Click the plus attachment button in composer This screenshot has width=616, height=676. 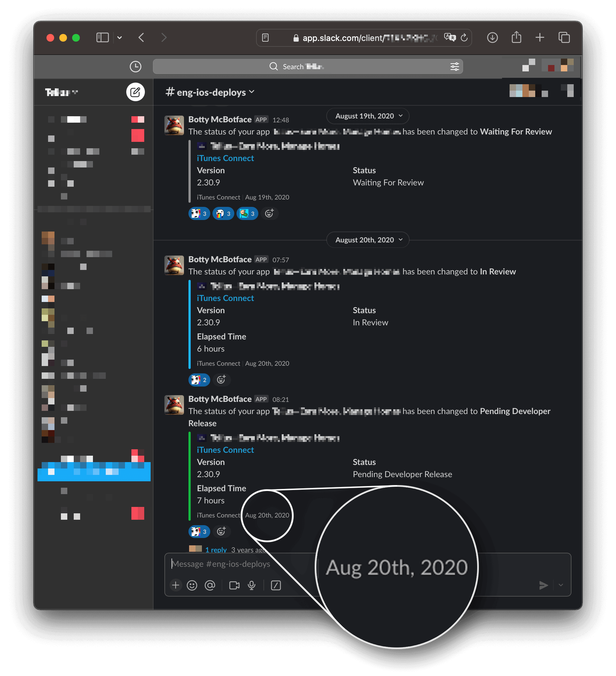(175, 585)
